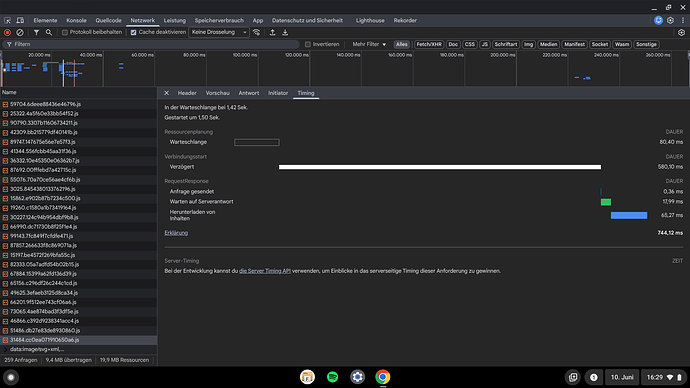Viewport: 690px width, 388px height.
Task: Toggle the device toolbar icon
Action: 20,20
